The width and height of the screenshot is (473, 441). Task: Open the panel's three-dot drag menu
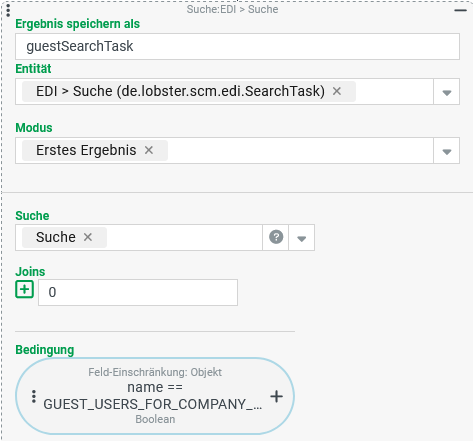pyautogui.click(x=8, y=10)
